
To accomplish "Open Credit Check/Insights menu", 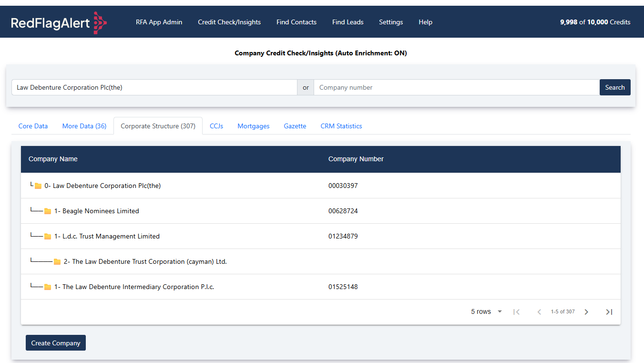I will click(229, 22).
